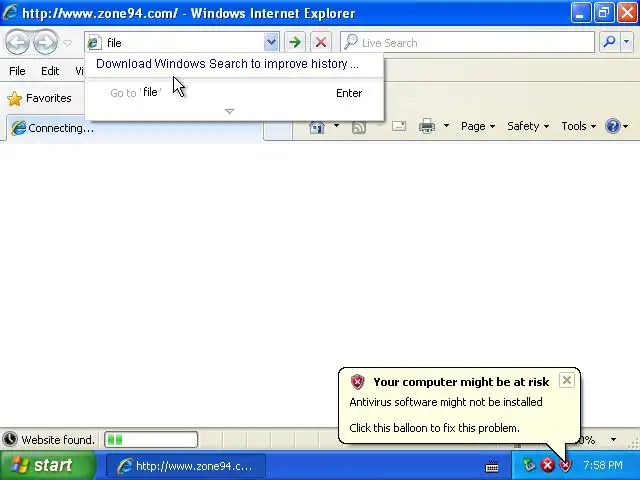Open the Edit menu

(50, 71)
